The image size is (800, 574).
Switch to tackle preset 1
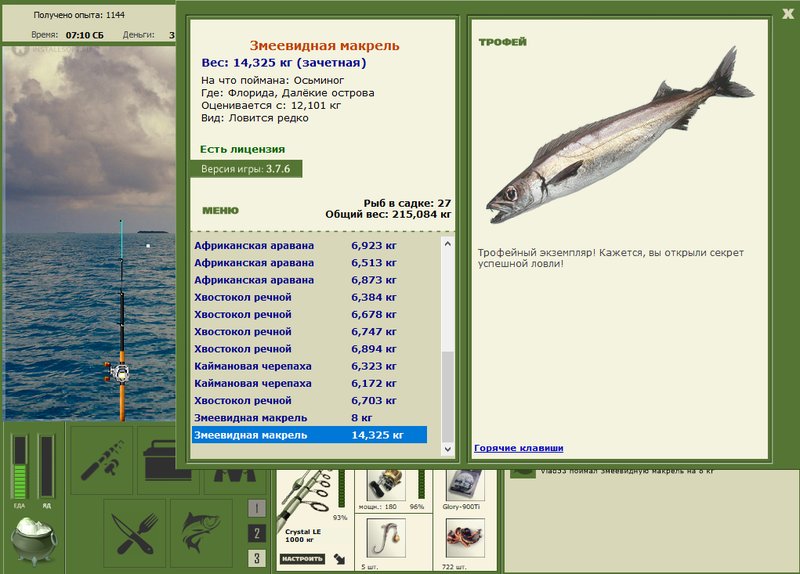click(x=257, y=508)
